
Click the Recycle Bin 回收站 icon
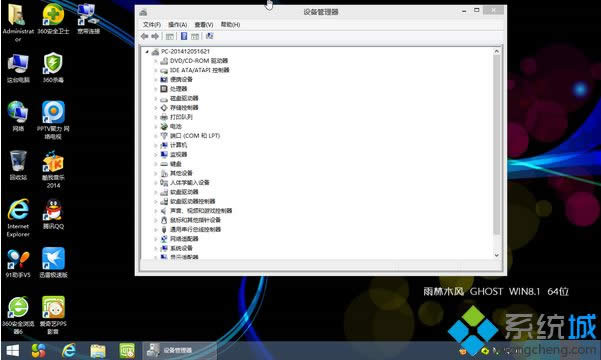click(x=18, y=165)
